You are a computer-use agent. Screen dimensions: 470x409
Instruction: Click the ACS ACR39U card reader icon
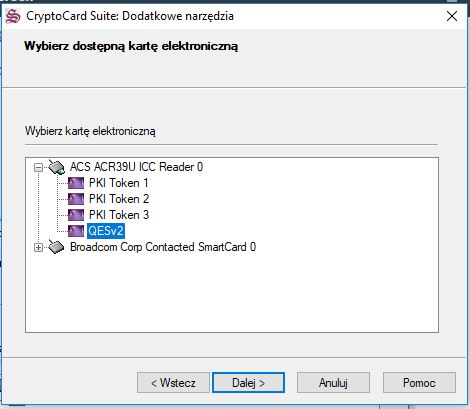click(56, 167)
